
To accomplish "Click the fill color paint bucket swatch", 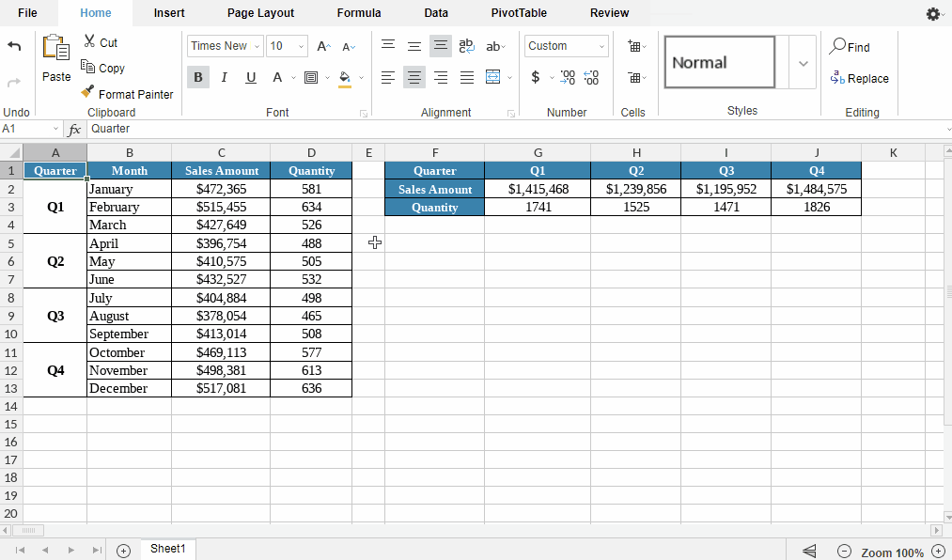I will (x=345, y=77).
